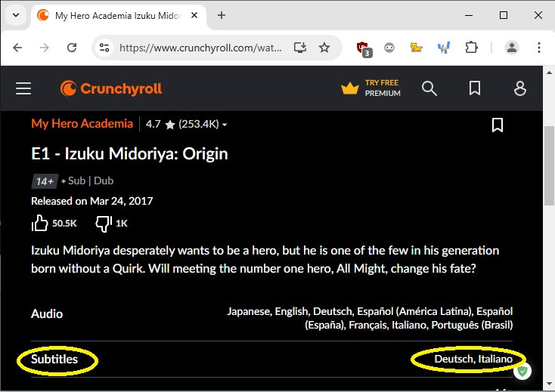
Task: Open the tab search dropdown
Action: click(16, 15)
